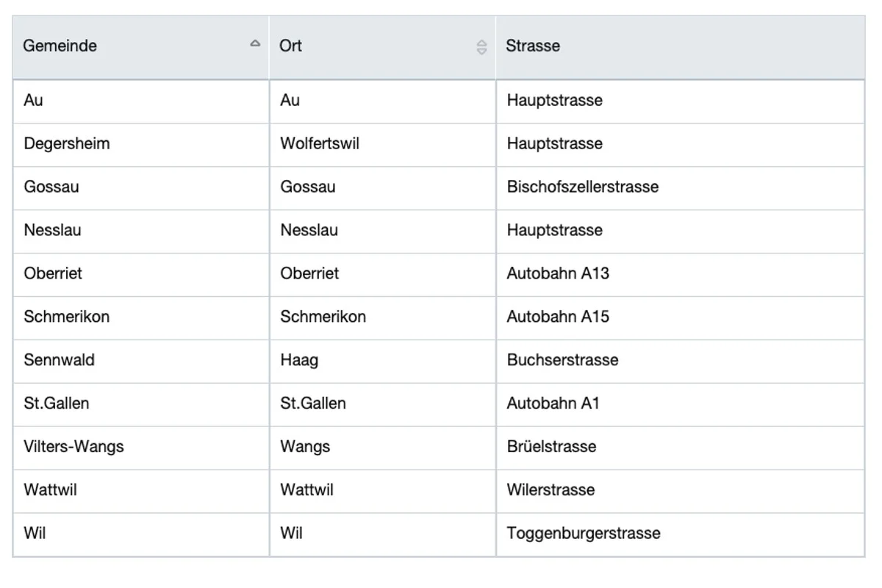This screenshot has height=588, width=882.
Task: Click the Gemeinde column sort arrow icon
Action: click(255, 43)
